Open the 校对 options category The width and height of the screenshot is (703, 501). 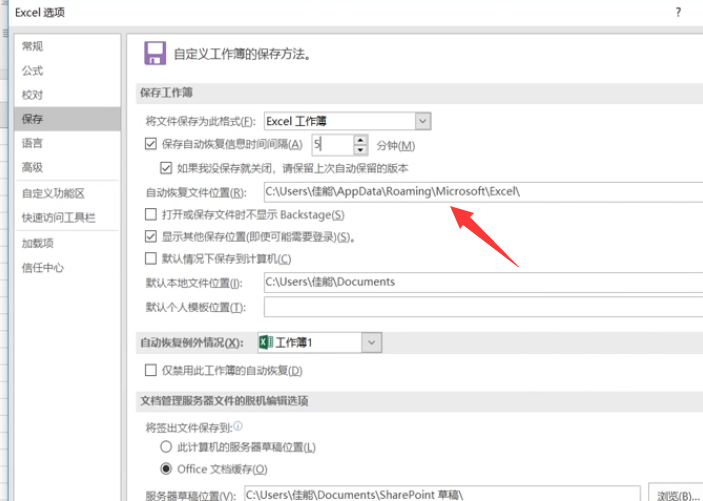(x=32, y=95)
